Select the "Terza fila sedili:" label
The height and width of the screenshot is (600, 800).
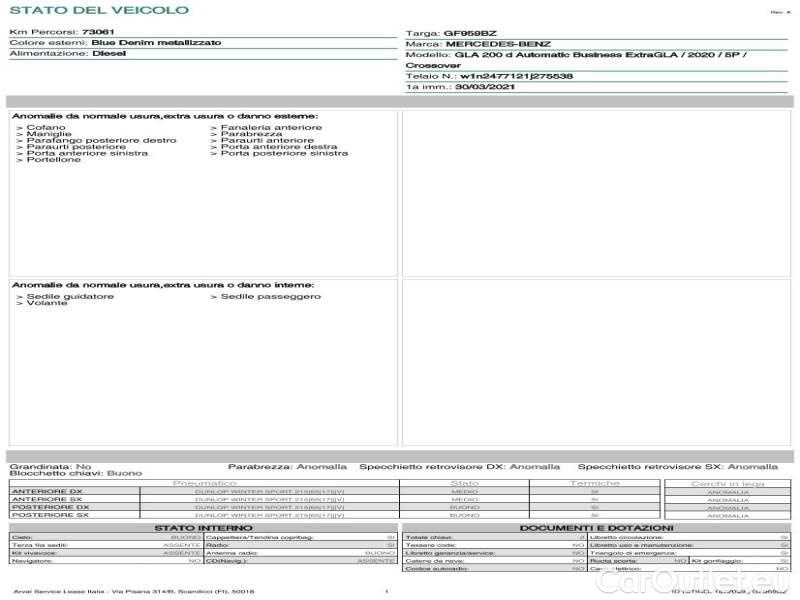[40, 545]
